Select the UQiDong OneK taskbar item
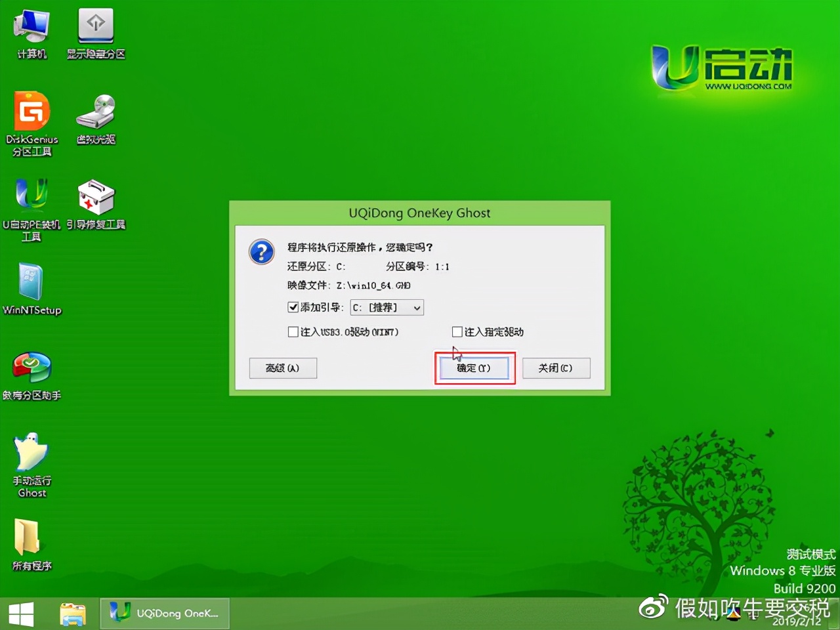The height and width of the screenshot is (630, 840). [x=164, y=612]
